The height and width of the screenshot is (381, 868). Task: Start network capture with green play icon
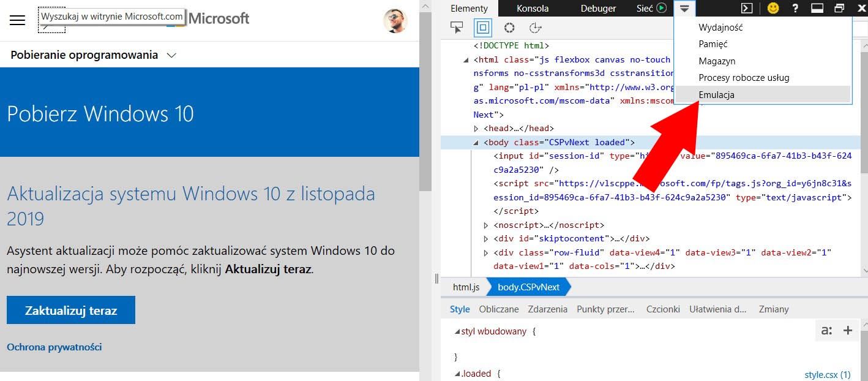tap(661, 8)
